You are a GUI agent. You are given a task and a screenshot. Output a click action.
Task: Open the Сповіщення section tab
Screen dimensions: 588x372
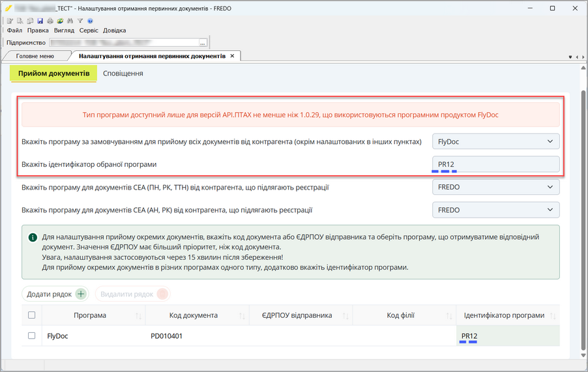click(x=123, y=74)
